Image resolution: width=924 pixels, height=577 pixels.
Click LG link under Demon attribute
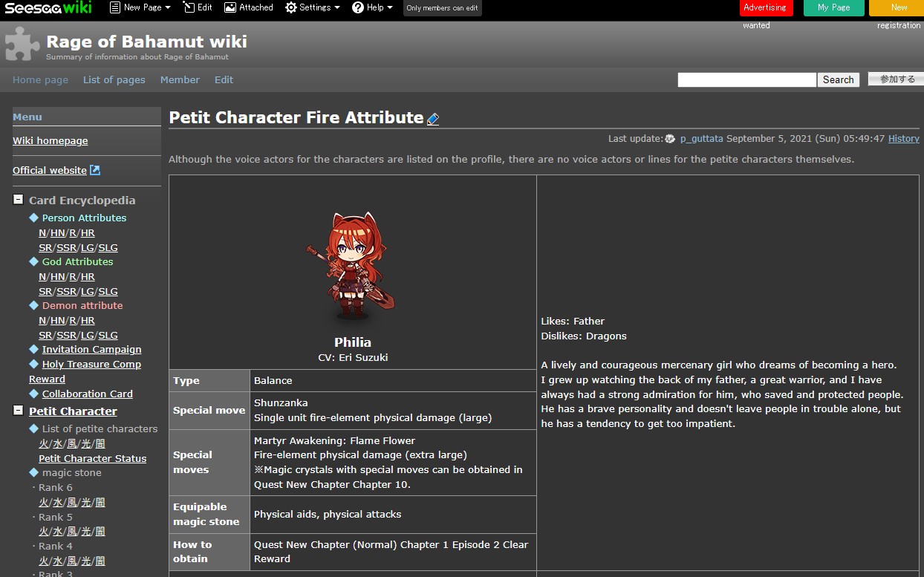pyautogui.click(x=88, y=335)
